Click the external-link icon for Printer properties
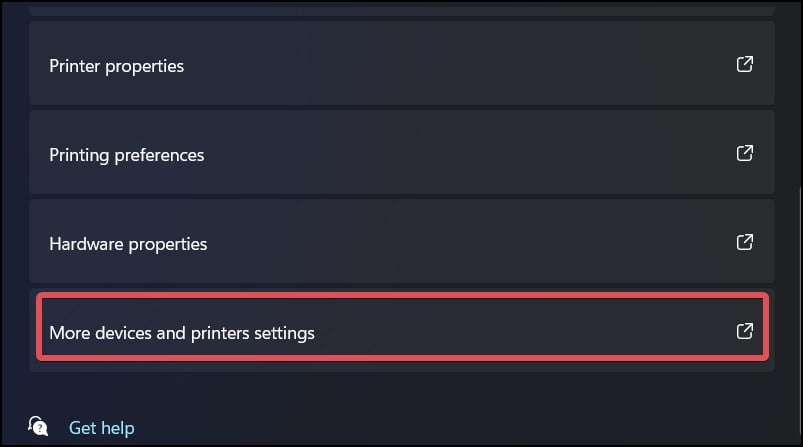This screenshot has height=447, width=803. pos(745,64)
